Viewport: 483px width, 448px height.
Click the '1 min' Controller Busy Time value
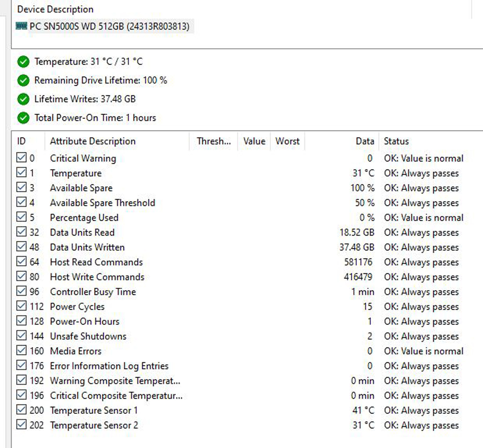pyautogui.click(x=363, y=292)
